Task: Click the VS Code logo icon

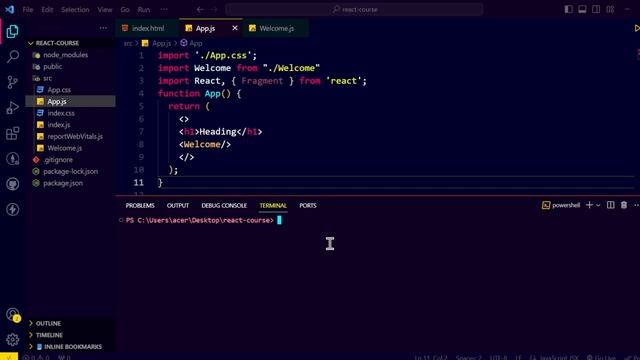Action: tap(9, 9)
